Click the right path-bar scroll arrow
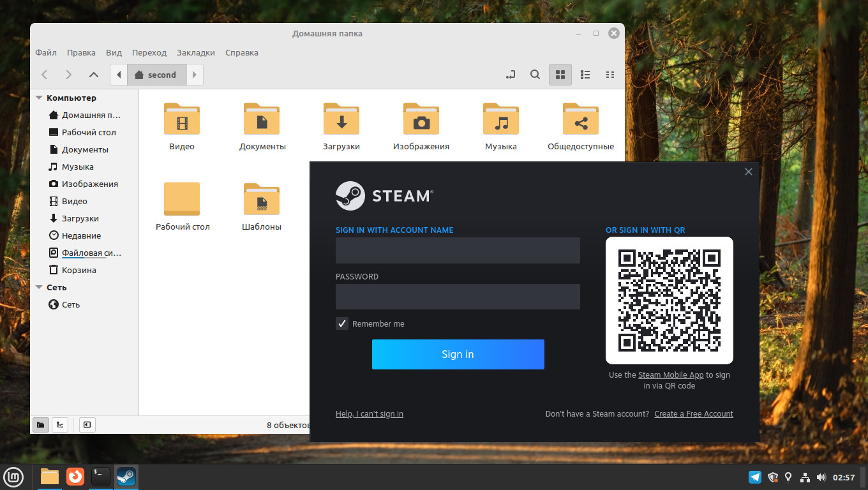This screenshot has width=868, height=490. click(x=195, y=75)
